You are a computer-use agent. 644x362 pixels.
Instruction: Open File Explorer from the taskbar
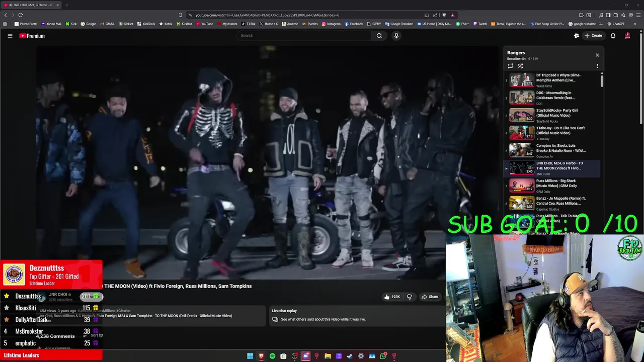(x=328, y=356)
